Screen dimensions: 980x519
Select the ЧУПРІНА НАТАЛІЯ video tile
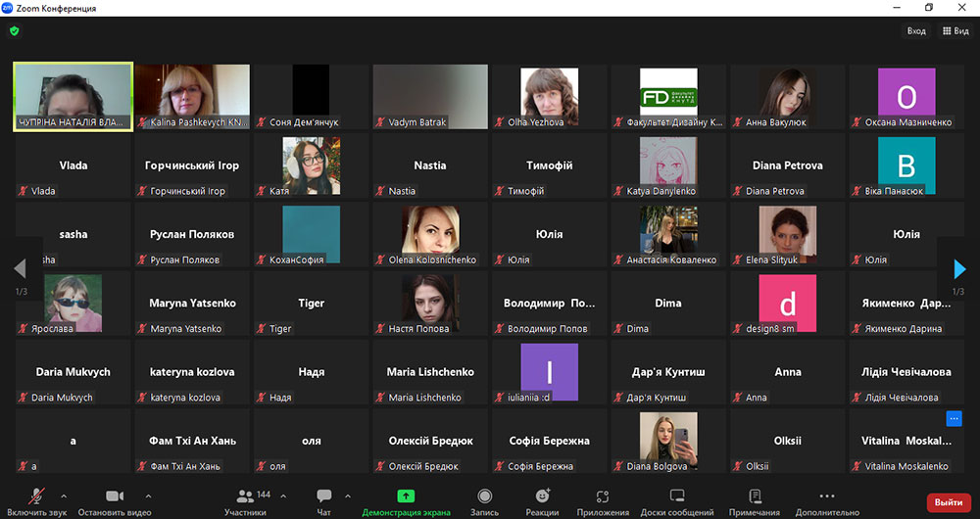pos(73,97)
